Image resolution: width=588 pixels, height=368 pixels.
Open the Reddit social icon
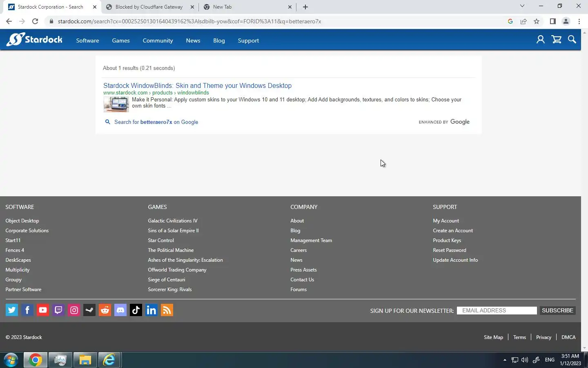click(105, 310)
